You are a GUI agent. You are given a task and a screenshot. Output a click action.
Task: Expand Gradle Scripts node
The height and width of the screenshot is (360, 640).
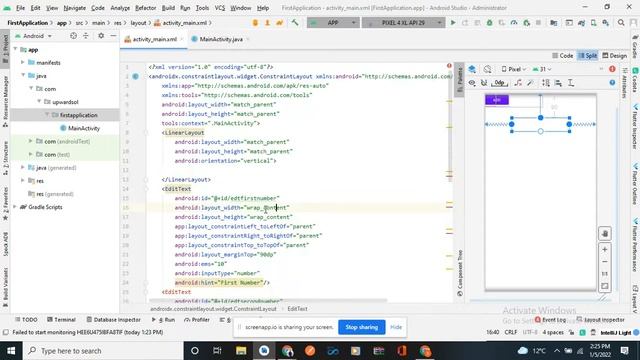[x=15, y=207]
